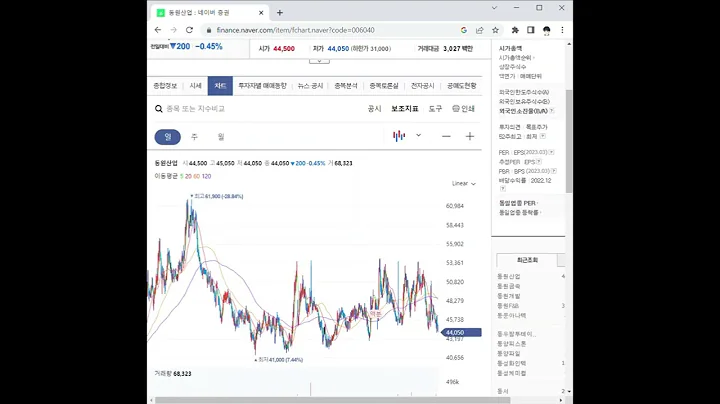Select the monthly 월 period button
Screen dimensions: 720x404
click(221, 137)
